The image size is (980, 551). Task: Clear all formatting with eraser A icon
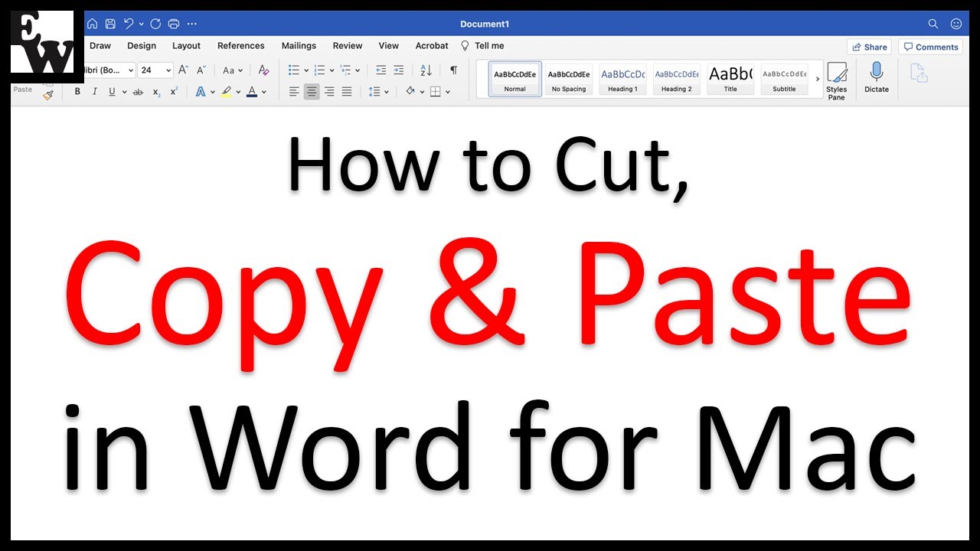[263, 70]
